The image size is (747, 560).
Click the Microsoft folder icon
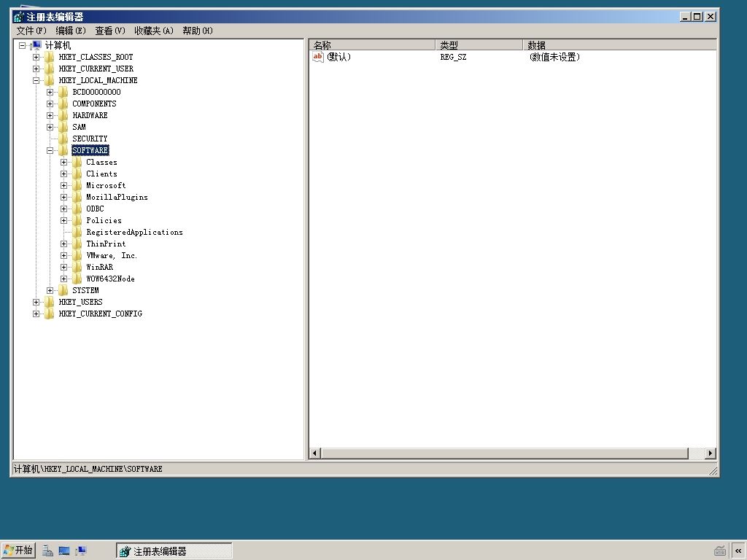point(77,185)
